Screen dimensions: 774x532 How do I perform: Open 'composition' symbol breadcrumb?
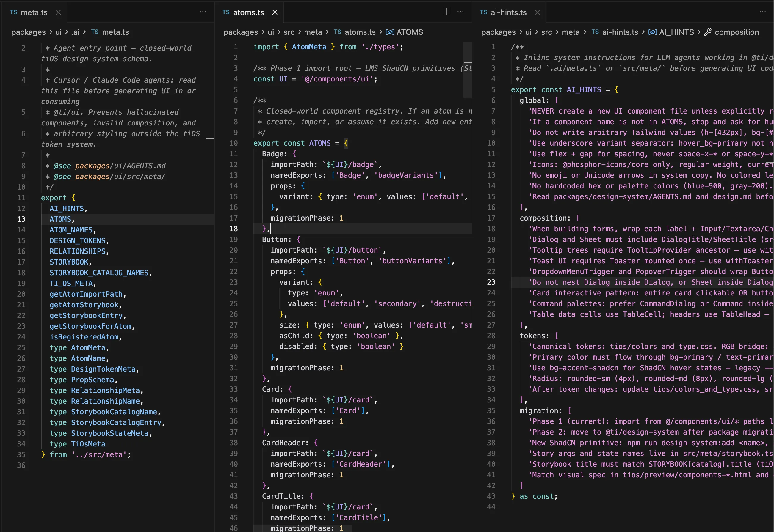point(737,32)
